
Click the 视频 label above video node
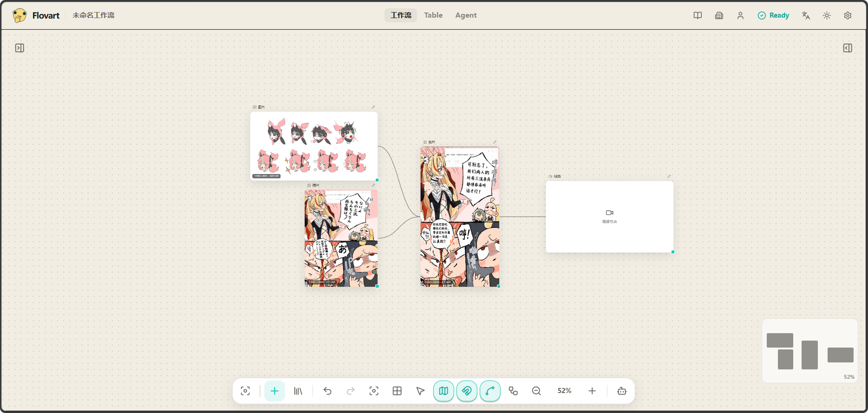(x=557, y=176)
